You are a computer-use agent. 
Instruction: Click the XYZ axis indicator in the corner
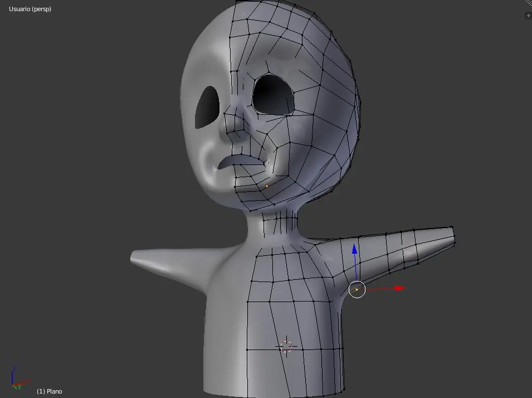point(16,379)
